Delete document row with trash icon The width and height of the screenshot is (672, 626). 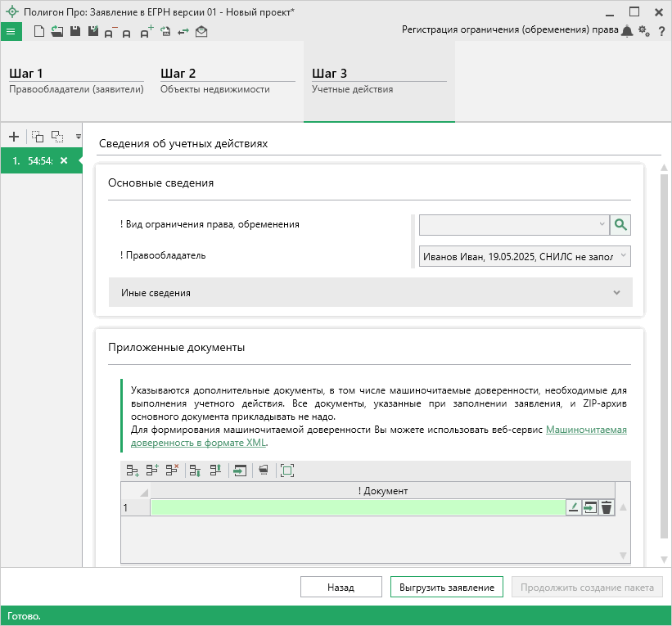click(x=607, y=507)
